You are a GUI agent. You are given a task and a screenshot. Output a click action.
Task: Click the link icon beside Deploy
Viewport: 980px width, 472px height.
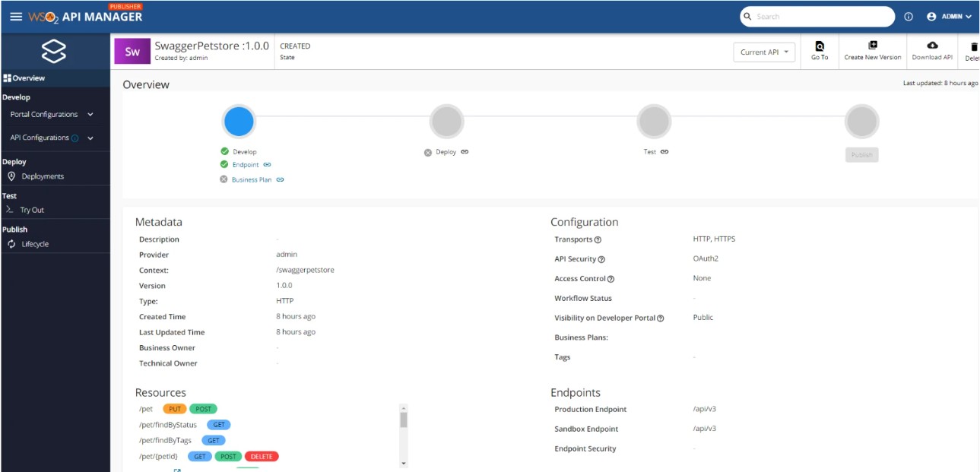pos(465,152)
